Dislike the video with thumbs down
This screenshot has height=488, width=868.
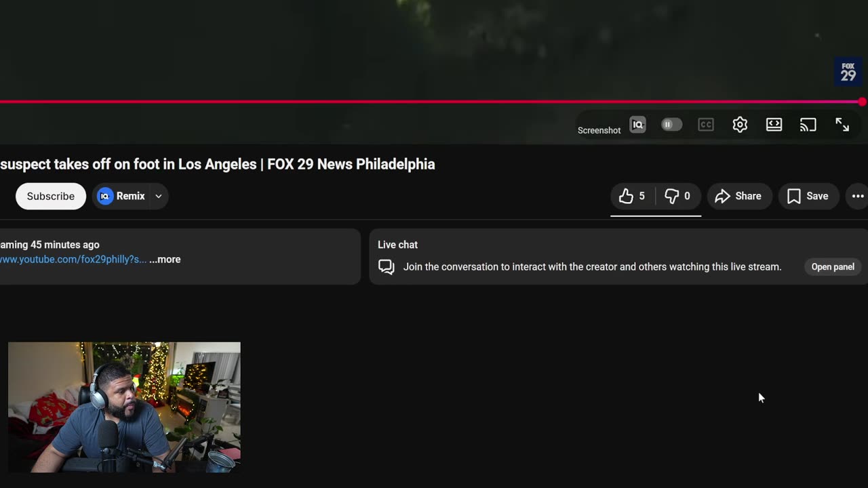[678, 196]
